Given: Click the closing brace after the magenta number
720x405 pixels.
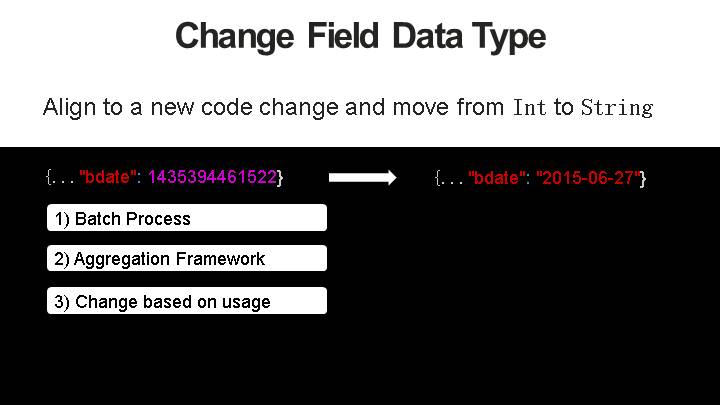Looking at the screenshot, I should (281, 178).
